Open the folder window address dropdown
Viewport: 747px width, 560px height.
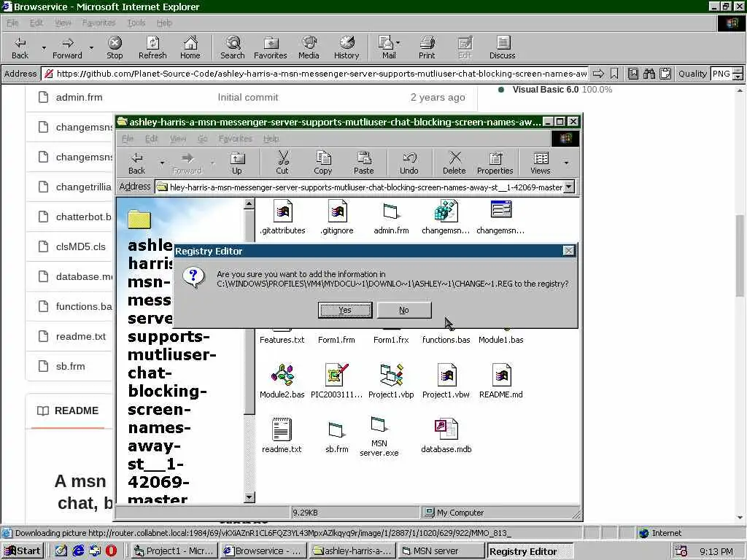pyautogui.click(x=569, y=187)
